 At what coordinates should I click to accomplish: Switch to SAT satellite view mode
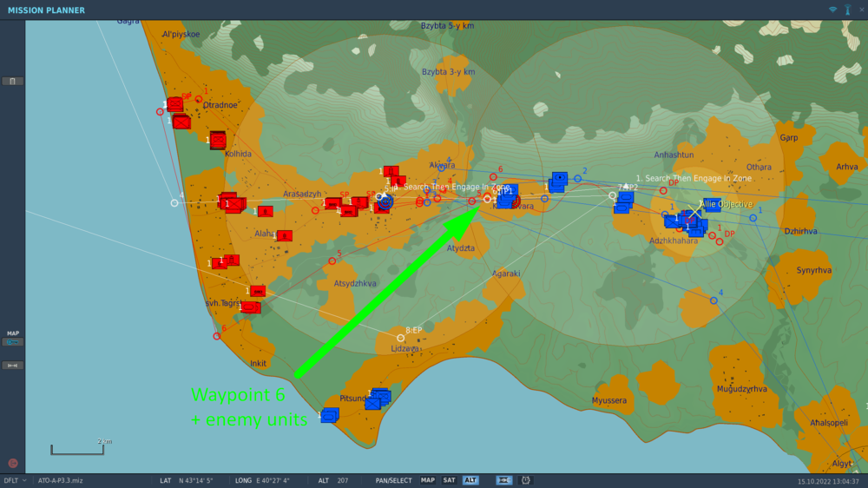449,480
